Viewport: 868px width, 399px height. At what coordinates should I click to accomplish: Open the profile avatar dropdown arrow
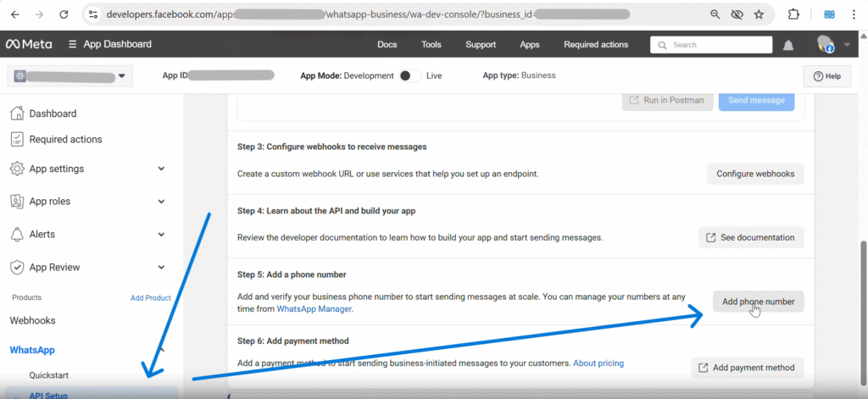[x=848, y=45]
